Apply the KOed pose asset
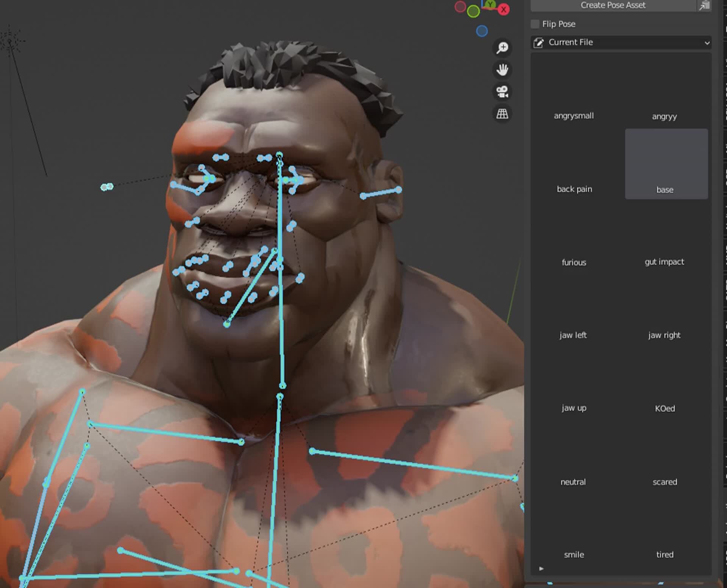Image resolution: width=727 pixels, height=588 pixels. [x=665, y=408]
